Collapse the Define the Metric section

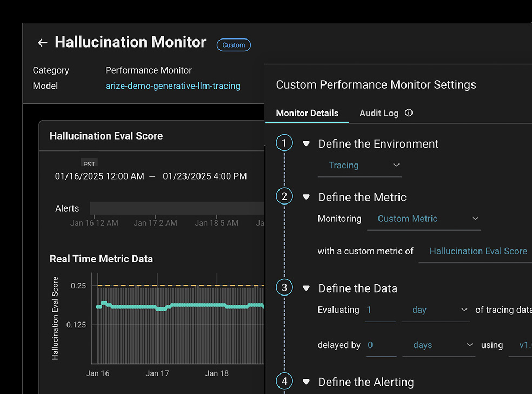306,197
